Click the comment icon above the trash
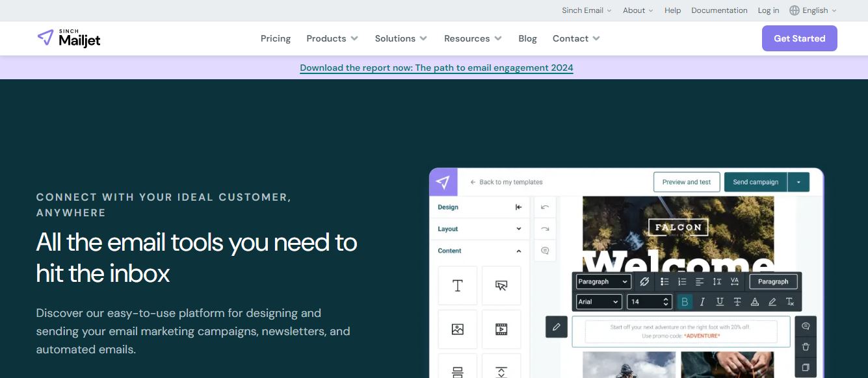This screenshot has height=378, width=868. (806, 326)
